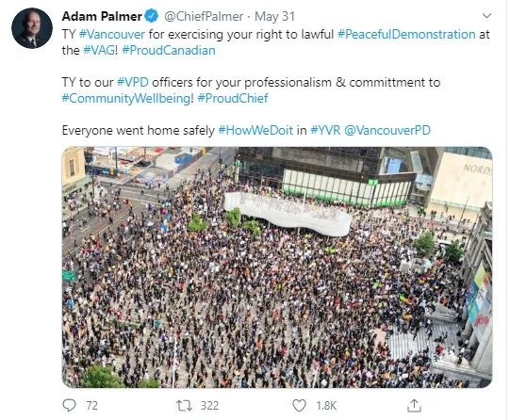This screenshot has height=420, width=510.
Task: Enlarge the crowd demonstration photo
Action: [277, 267]
